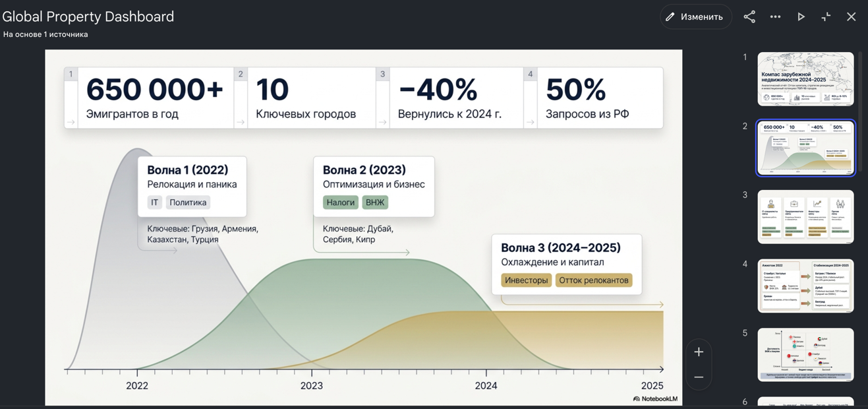
Task: Click the Изменить edit button
Action: click(x=695, y=16)
